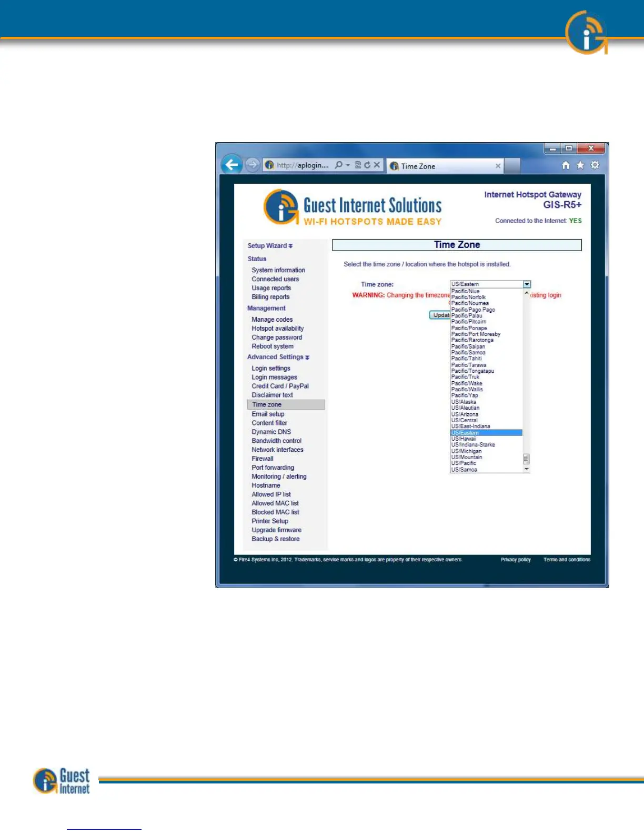Open Allowed IP list
Image resolution: width=644 pixels, height=834 pixels.
pyautogui.click(x=271, y=494)
